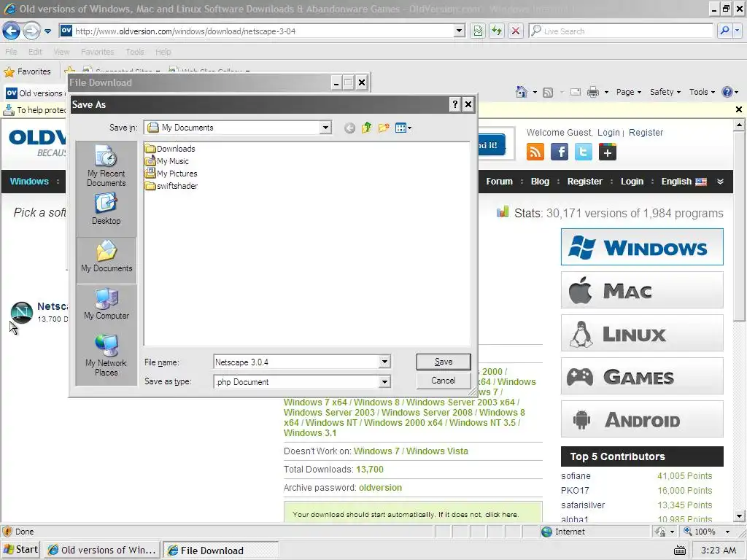The image size is (747, 560).
Task: Click the Read Mail icon in command bar
Action: click(576, 92)
